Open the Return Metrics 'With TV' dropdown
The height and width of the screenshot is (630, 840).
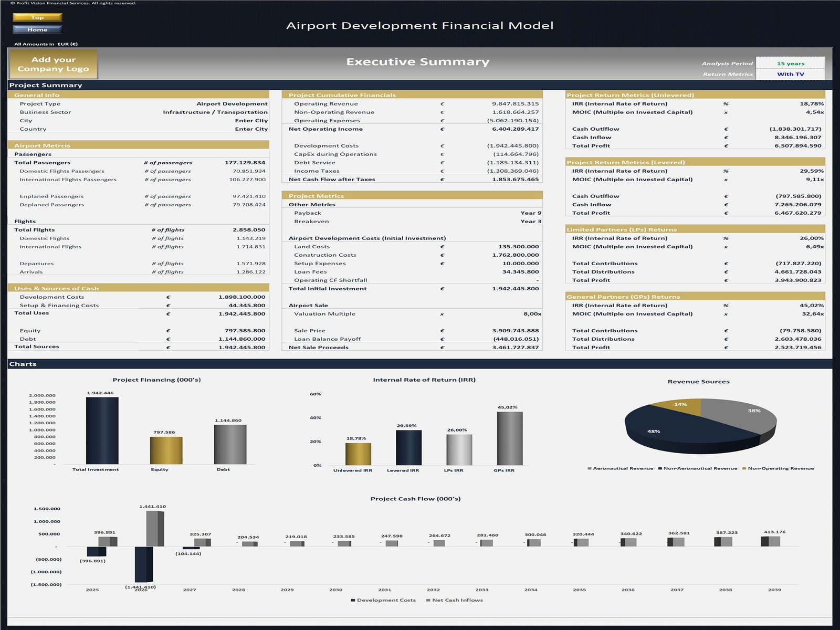tap(790, 74)
